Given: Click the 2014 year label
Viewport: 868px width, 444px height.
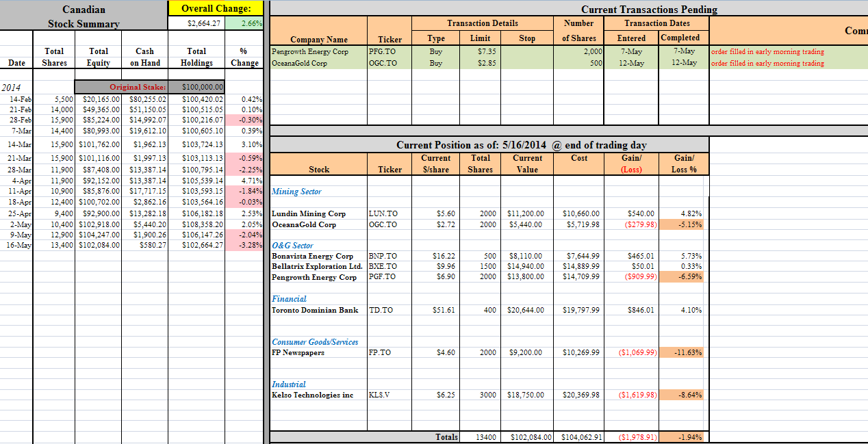Looking at the screenshot, I should coord(12,88).
